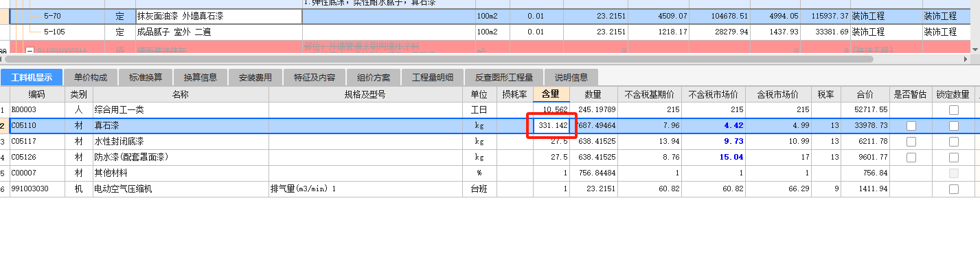
Task: Click the 数量 column header
Action: click(x=593, y=94)
